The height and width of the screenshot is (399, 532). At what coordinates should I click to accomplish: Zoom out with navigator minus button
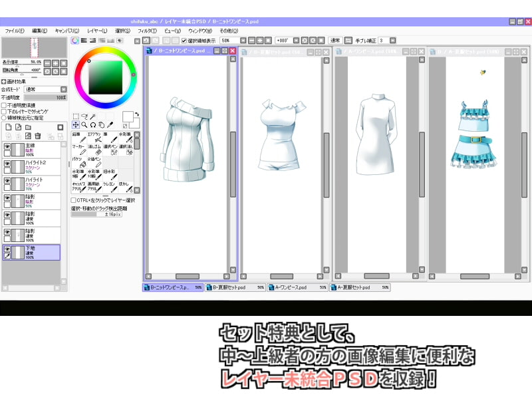click(47, 63)
